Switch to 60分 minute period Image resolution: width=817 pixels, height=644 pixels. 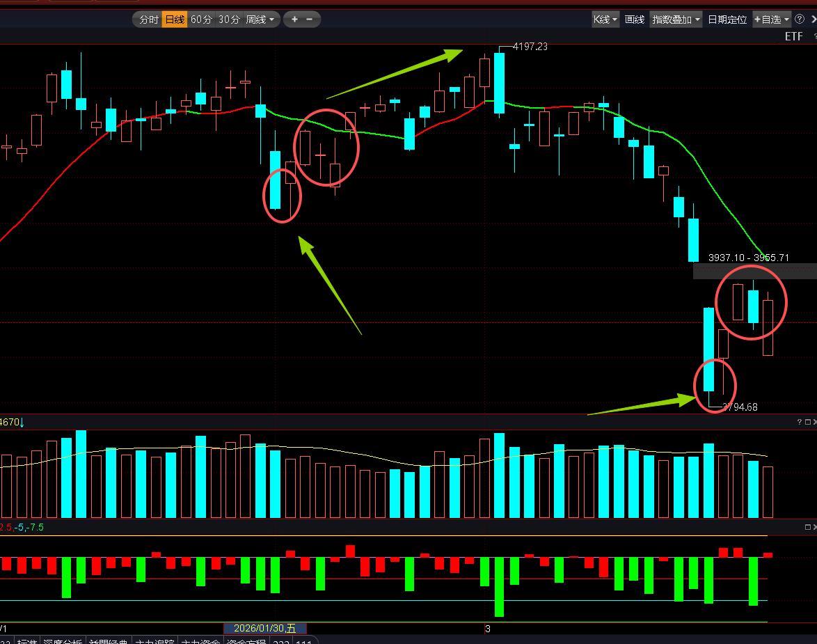tap(201, 19)
